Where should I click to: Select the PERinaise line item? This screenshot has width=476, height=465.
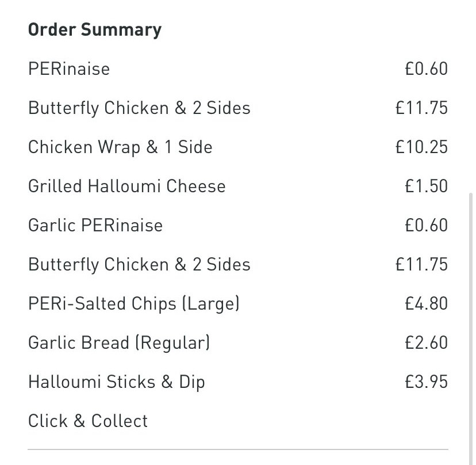(69, 68)
